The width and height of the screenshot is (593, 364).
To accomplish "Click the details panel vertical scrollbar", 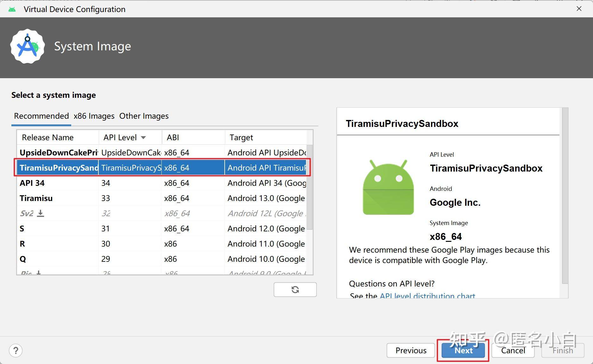I will pyautogui.click(x=565, y=196).
